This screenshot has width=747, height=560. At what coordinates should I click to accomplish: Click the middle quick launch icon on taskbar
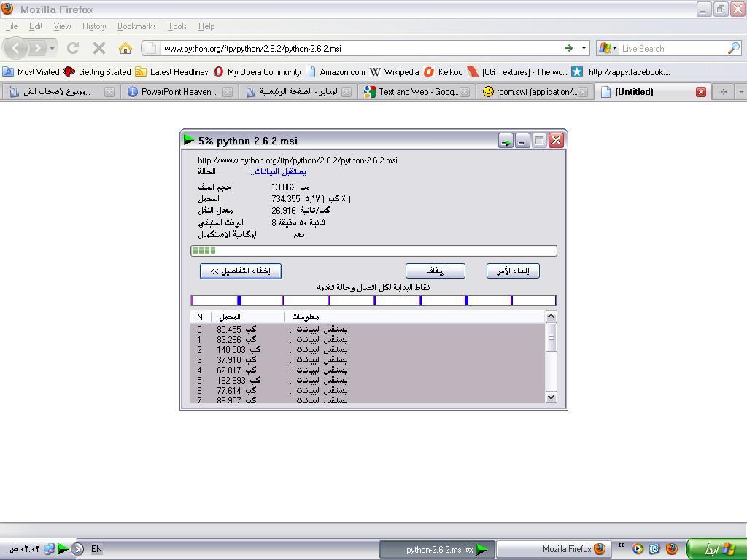[654, 549]
